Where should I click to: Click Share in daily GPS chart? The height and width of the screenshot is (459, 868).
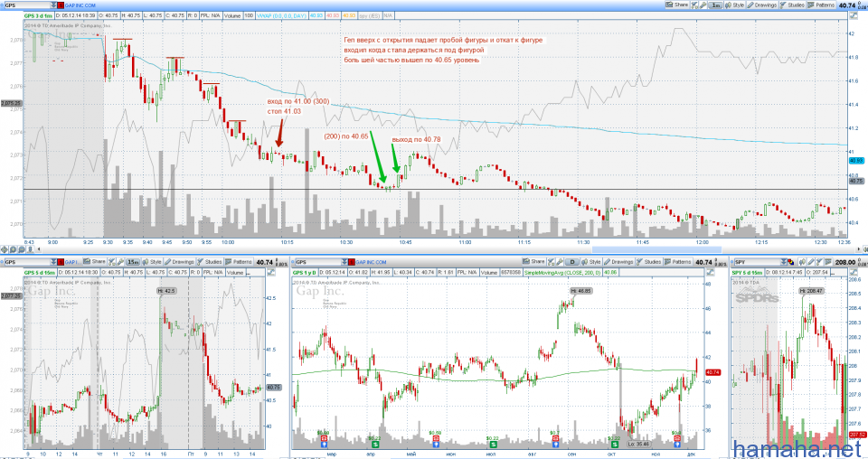533,261
